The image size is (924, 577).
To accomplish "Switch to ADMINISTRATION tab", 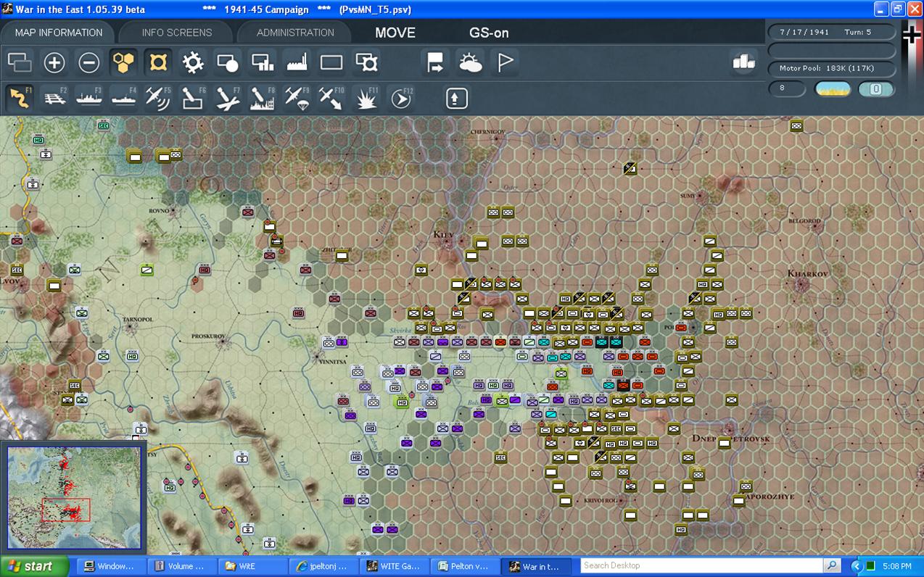I will pos(295,33).
